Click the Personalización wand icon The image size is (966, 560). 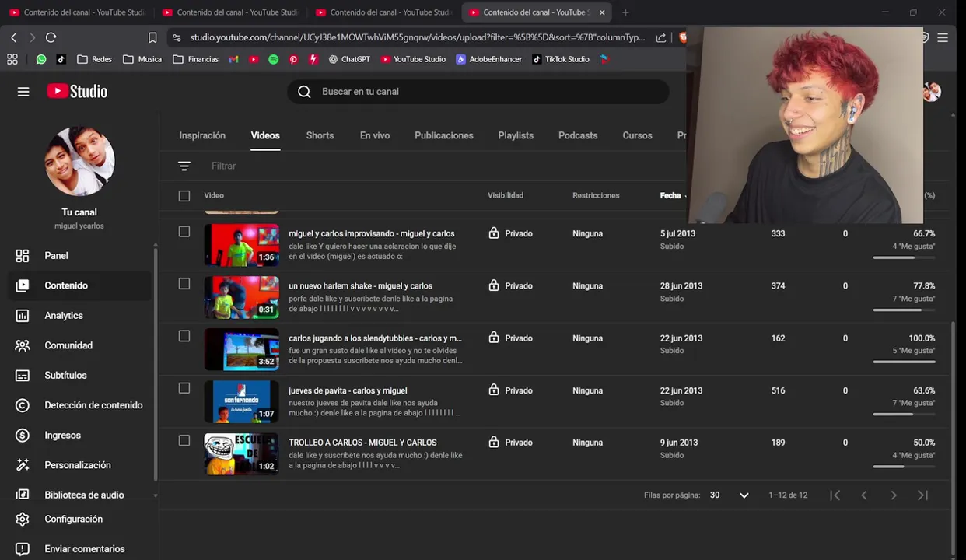23,465
